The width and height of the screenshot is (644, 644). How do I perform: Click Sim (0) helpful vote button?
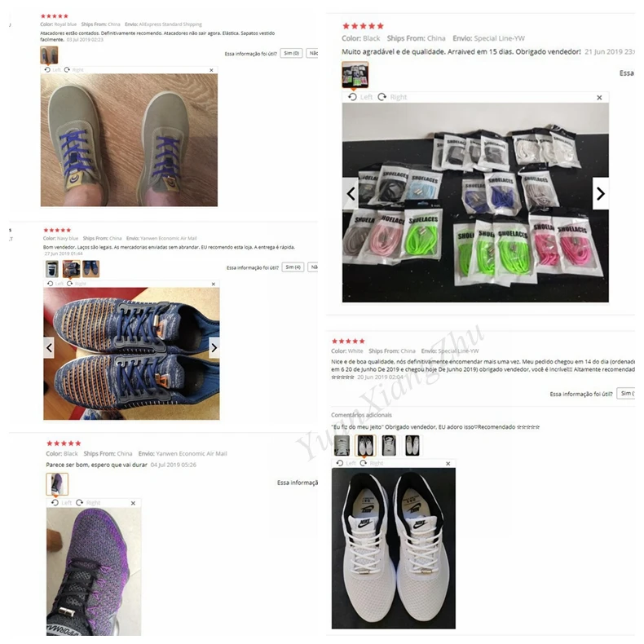click(x=291, y=53)
